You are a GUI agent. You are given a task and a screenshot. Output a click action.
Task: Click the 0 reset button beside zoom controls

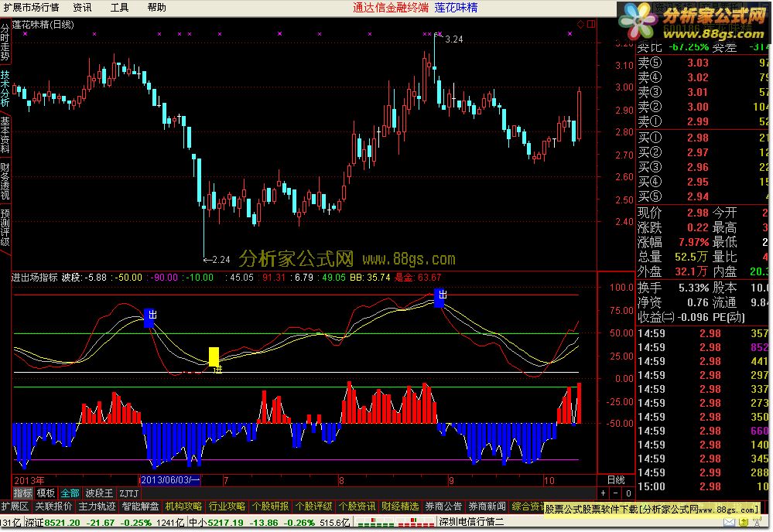[628, 493]
